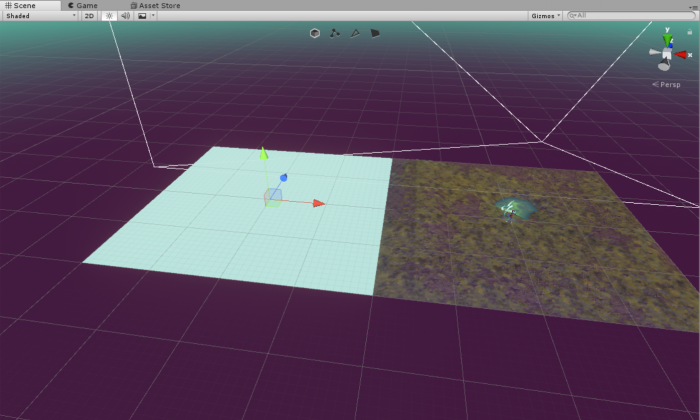The height and width of the screenshot is (420, 700).
Task: Open the Gizmos dropdown
Action: coord(546,16)
